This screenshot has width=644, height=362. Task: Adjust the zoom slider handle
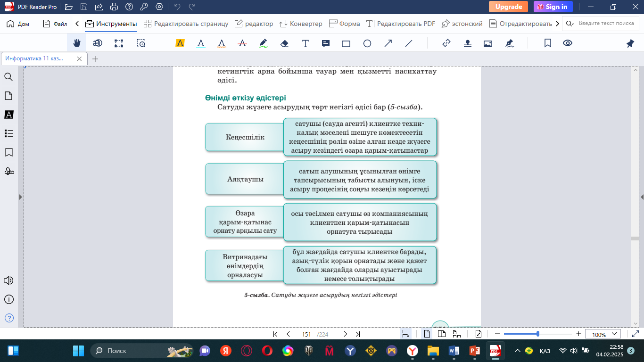[x=538, y=334]
